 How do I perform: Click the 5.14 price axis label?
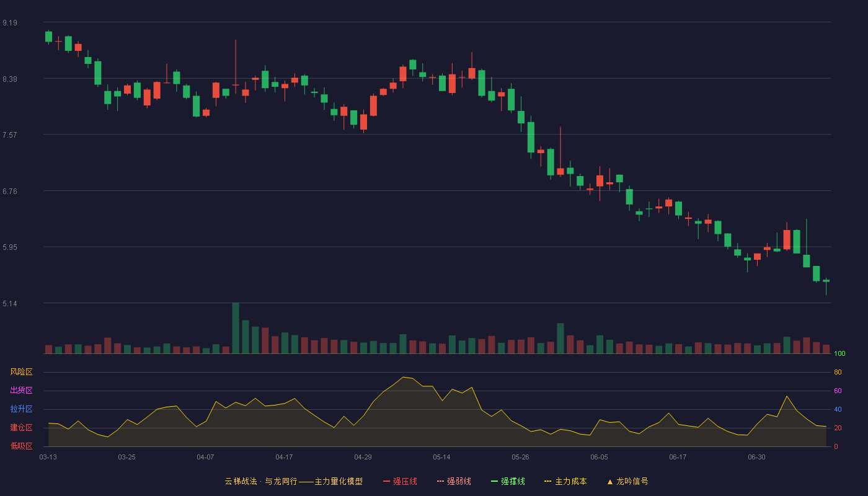point(10,304)
